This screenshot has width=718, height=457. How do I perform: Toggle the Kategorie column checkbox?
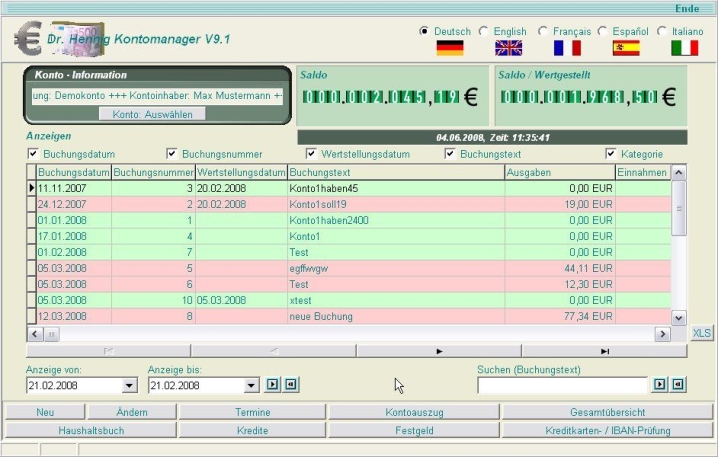click(x=611, y=154)
